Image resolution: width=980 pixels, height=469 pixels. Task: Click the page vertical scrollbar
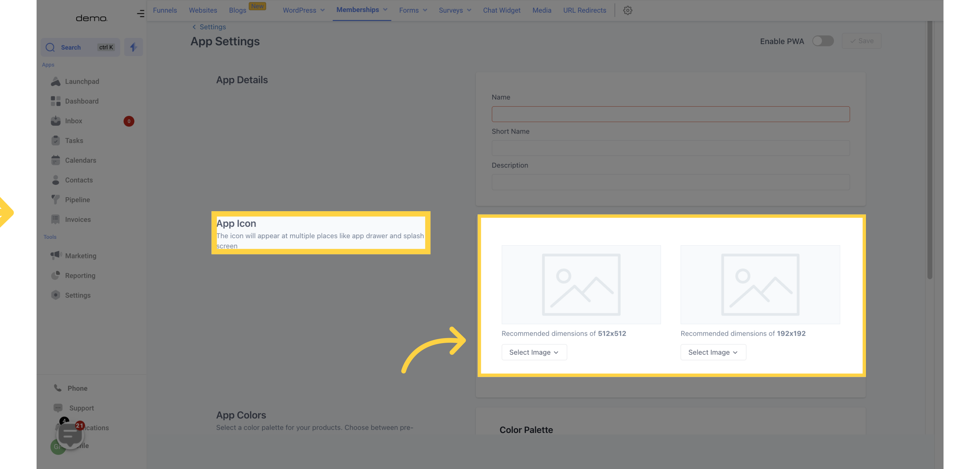(930, 150)
